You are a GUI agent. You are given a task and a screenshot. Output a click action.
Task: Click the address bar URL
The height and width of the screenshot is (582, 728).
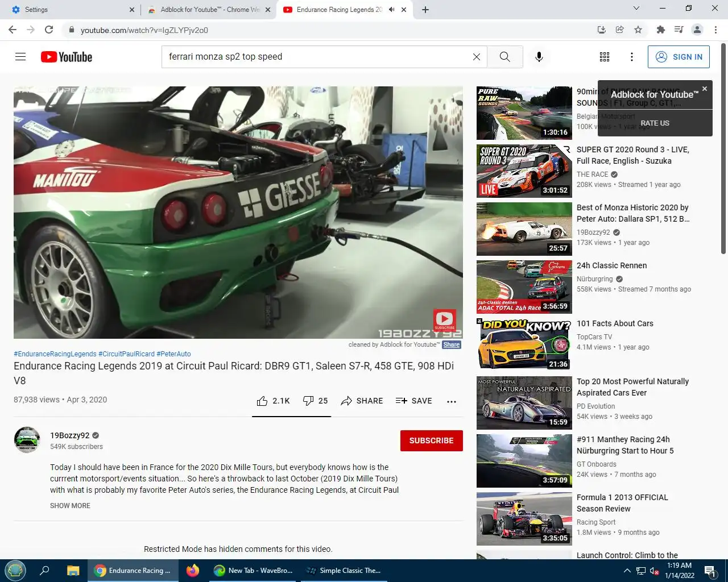click(x=144, y=30)
